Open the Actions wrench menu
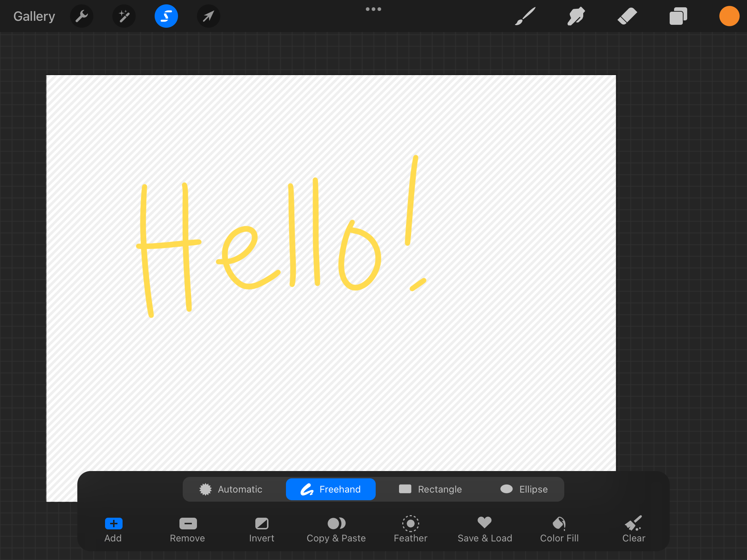 tap(82, 16)
